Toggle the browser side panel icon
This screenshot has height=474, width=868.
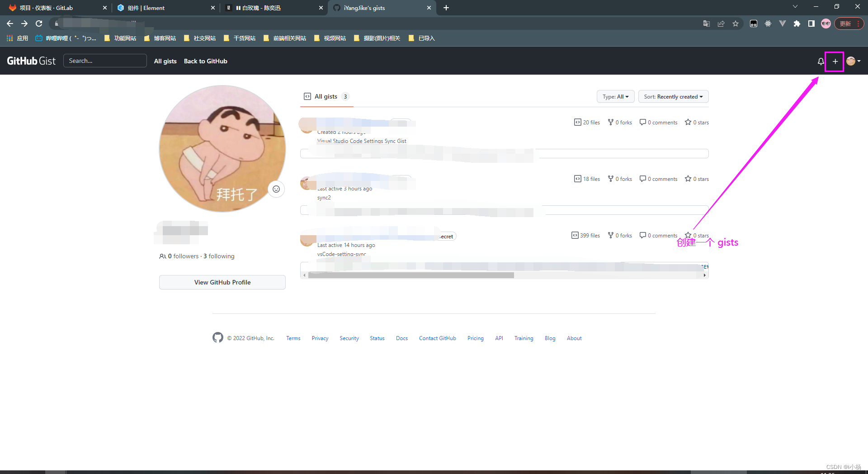tap(811, 24)
